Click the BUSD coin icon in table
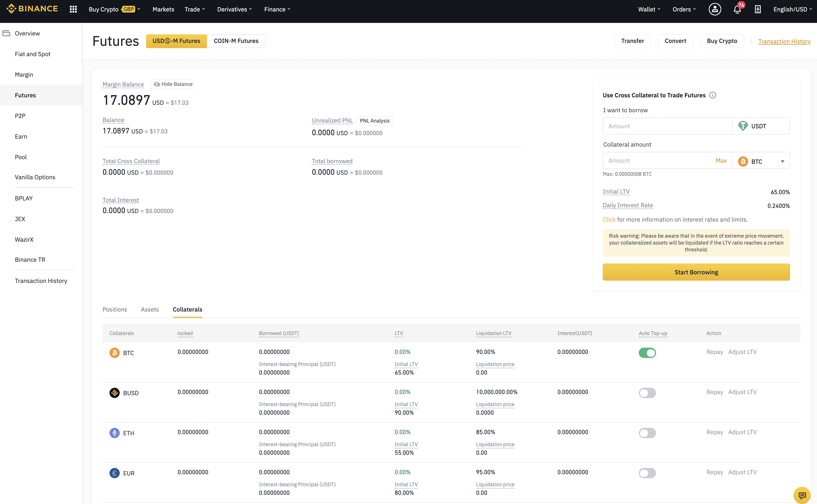Image resolution: width=817 pixels, height=504 pixels. (x=114, y=393)
